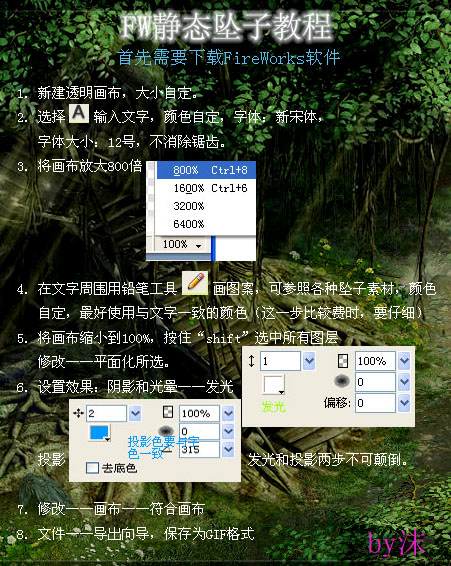This screenshot has height=566, width=451.
Task: Click shadow distance cross-arrows icon beside value 2
Action: [x=78, y=413]
